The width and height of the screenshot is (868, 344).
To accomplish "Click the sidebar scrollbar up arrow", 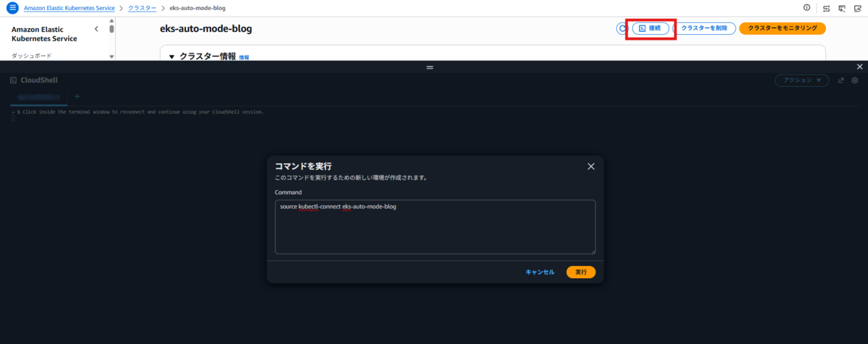I will (x=111, y=21).
